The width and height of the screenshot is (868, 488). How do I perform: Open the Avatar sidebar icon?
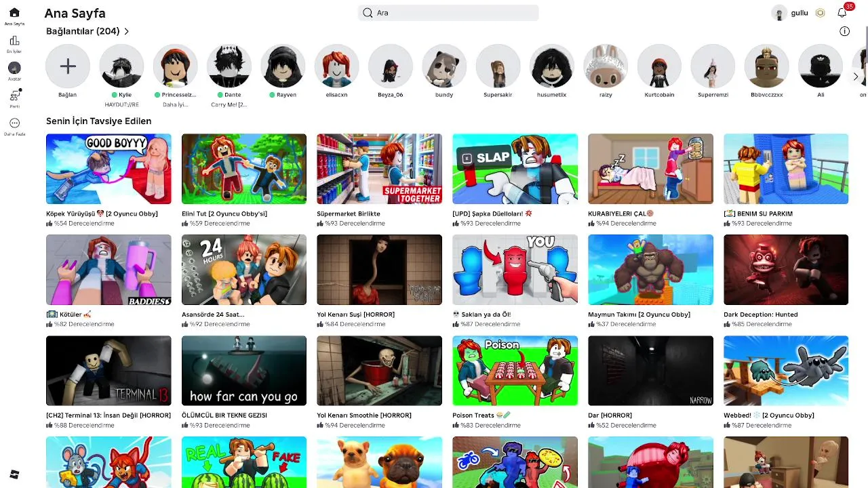click(x=14, y=68)
